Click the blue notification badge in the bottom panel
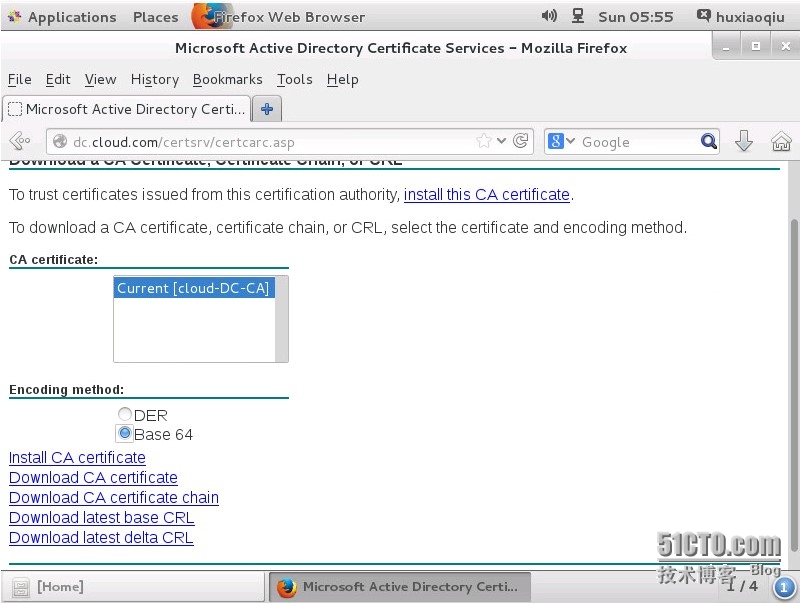 [x=784, y=588]
